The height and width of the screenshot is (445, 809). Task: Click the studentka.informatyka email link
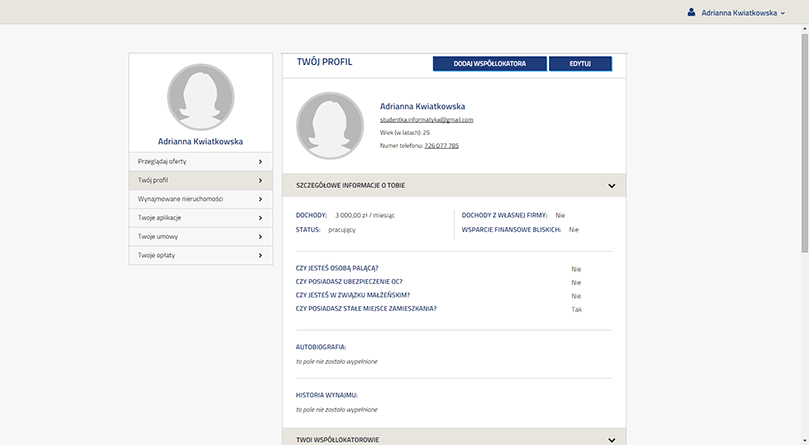pos(426,120)
